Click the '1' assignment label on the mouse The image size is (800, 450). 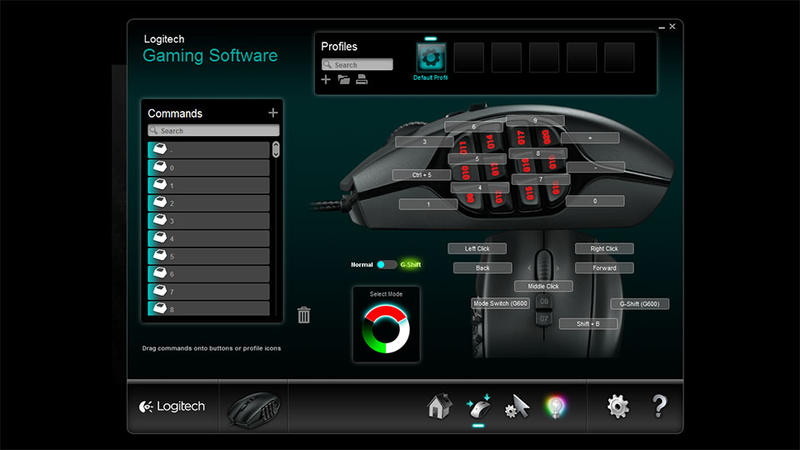tap(428, 204)
